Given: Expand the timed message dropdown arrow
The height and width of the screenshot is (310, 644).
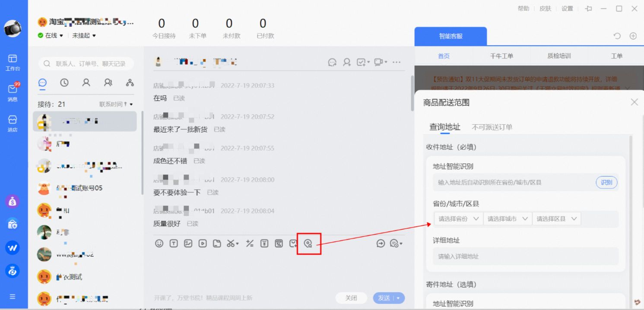Looking at the screenshot, I should (401, 244).
